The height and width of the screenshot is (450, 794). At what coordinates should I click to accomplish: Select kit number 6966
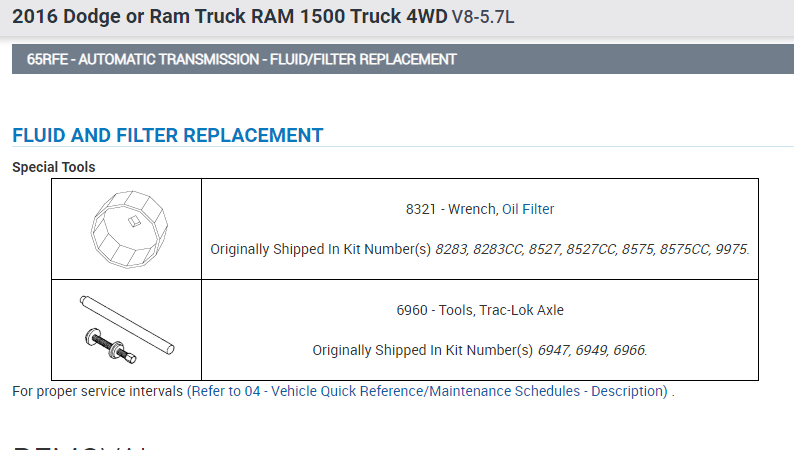click(632, 350)
